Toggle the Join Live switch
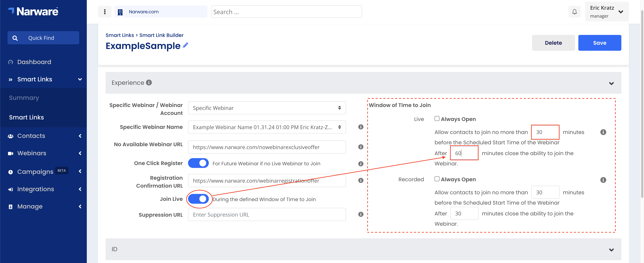644x263 pixels. 198,199
